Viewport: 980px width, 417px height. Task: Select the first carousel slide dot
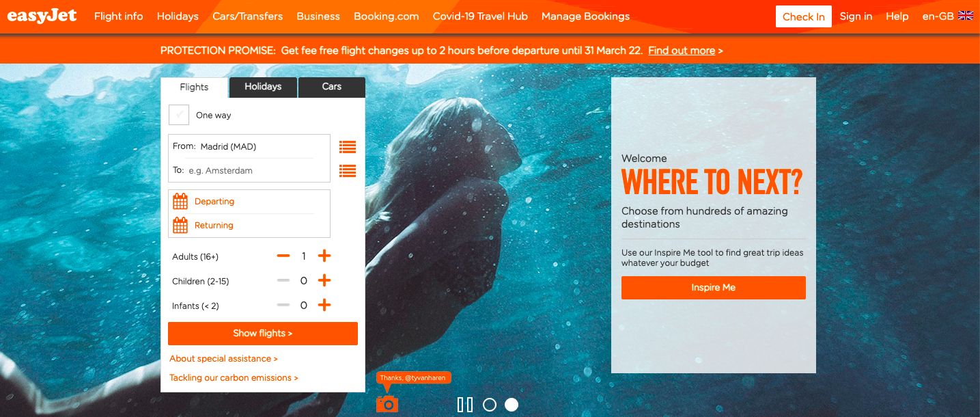tap(489, 405)
